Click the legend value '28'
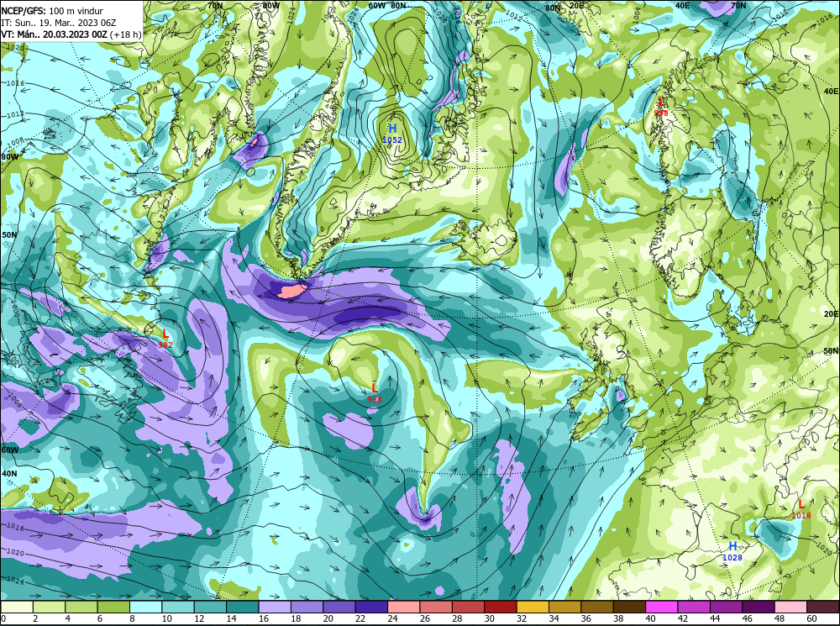This screenshot has width=840, height=626. 456,619
